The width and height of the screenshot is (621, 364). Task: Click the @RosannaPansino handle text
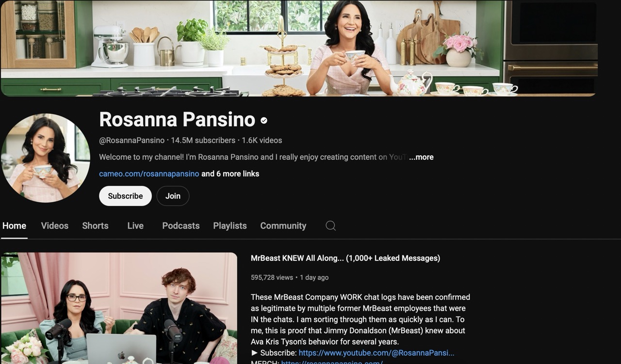pos(132,140)
